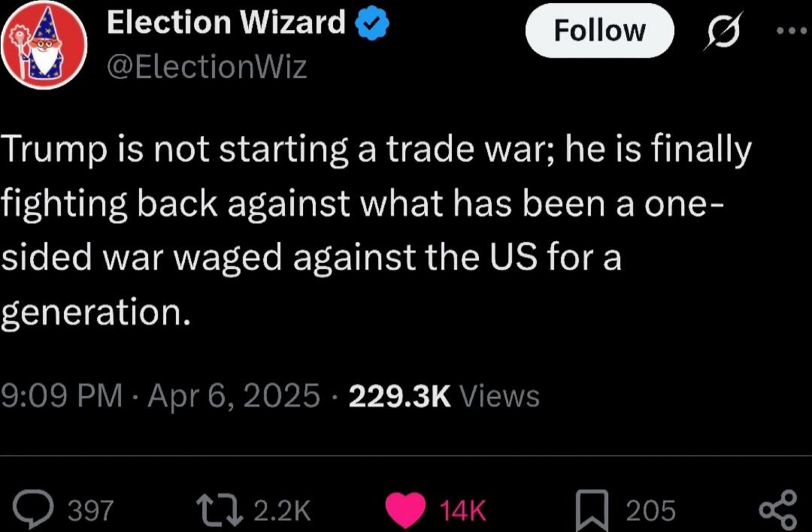Image resolution: width=812 pixels, height=532 pixels.
Task: Open the Grok explain-post icon
Action: 723,31
